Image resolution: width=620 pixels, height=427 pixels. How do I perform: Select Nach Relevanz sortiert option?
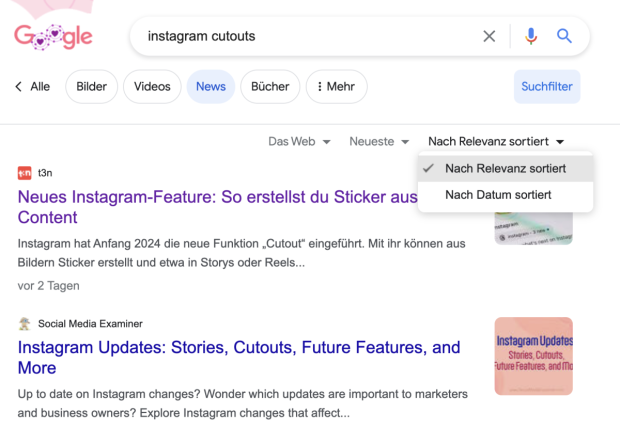[505, 168]
